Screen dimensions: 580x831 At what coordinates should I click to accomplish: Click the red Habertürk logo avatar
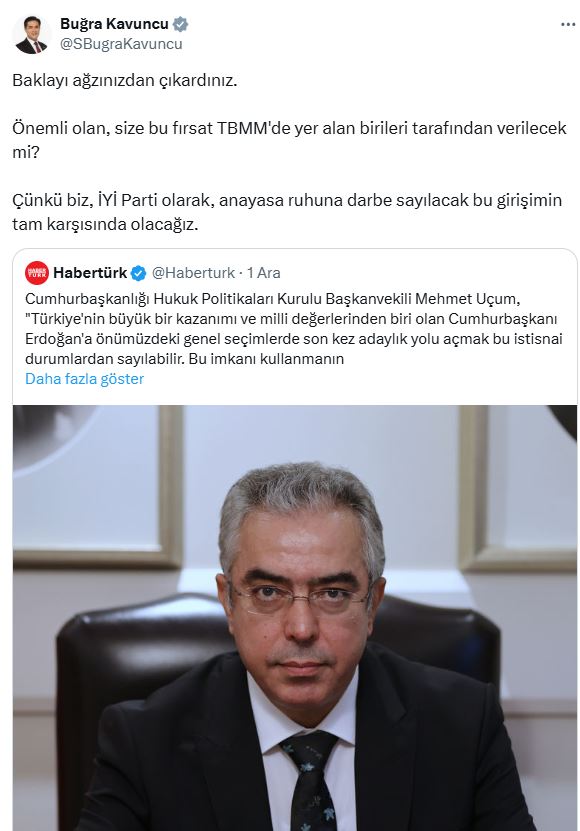coord(37,273)
